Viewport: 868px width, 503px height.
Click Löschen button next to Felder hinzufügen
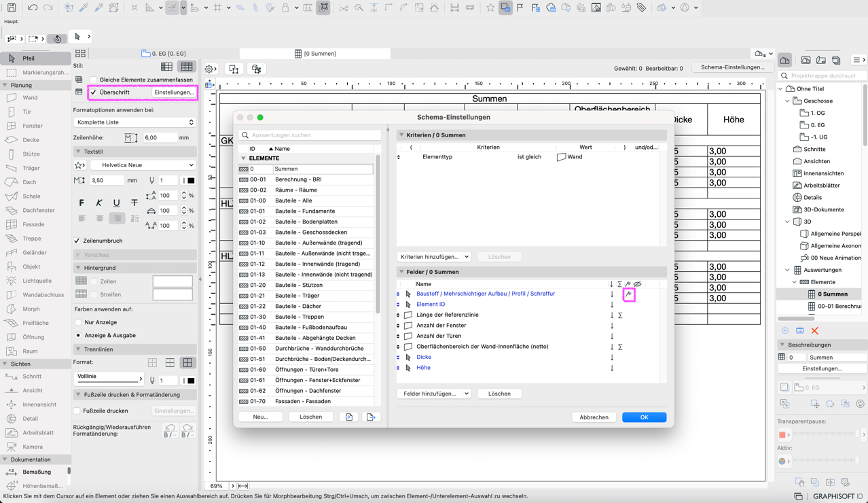click(x=499, y=394)
